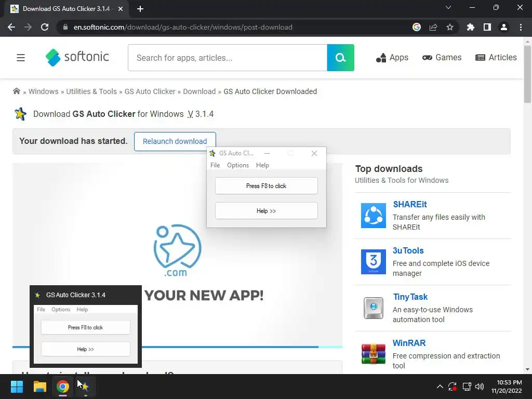Image resolution: width=532 pixels, height=399 pixels.
Task: Click the Utilities & Tools breadcrumb
Action: [91, 91]
